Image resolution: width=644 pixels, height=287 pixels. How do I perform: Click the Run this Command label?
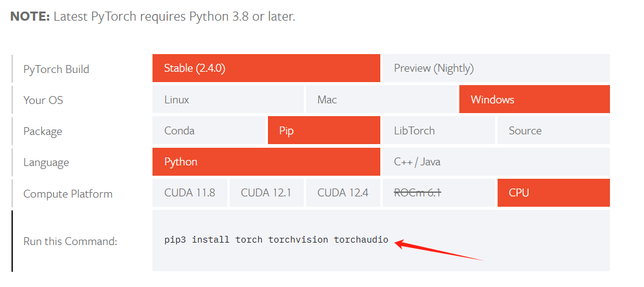point(70,241)
